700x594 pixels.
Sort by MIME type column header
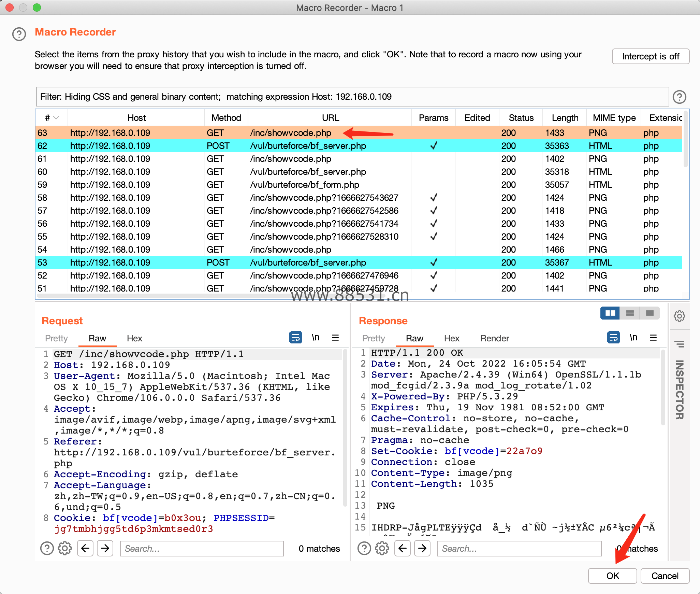[x=614, y=118]
